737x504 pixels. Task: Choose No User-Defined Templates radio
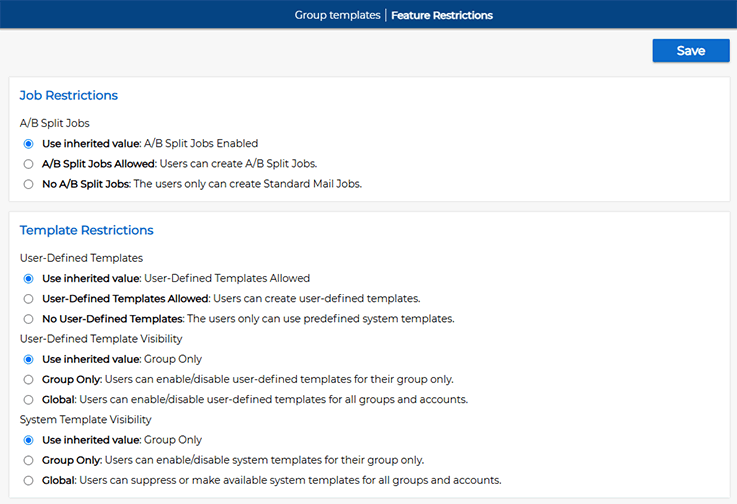(x=29, y=319)
